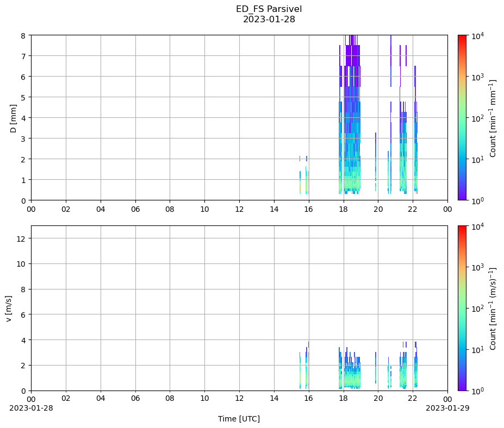The width and height of the screenshot is (504, 428).
Task: Click the '12' hour tick under the bottom plot
Action: [239, 399]
